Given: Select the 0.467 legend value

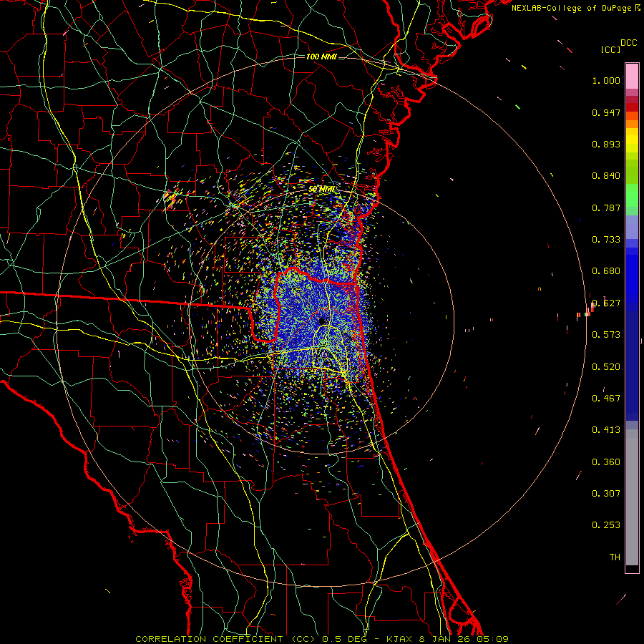Looking at the screenshot, I should click(x=606, y=399).
